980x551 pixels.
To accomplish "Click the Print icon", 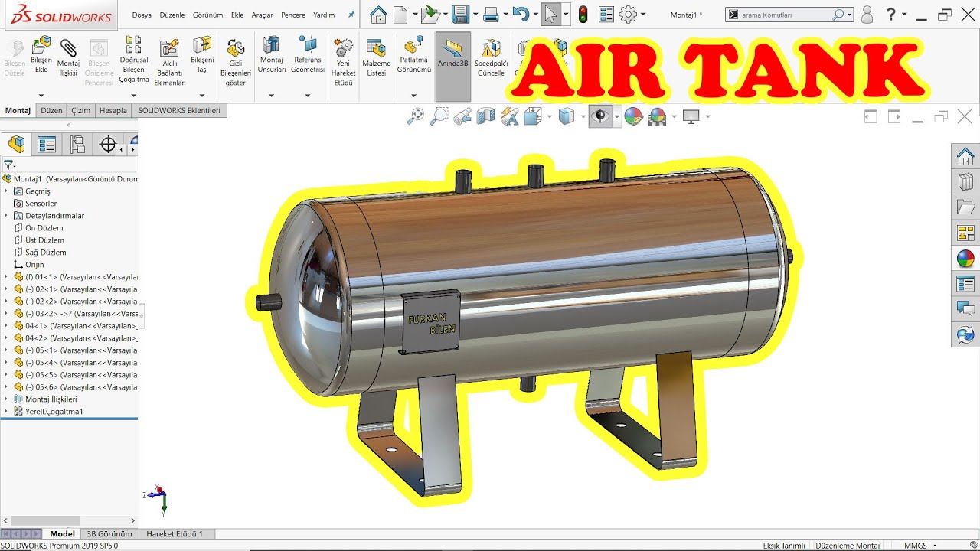I will (491, 15).
